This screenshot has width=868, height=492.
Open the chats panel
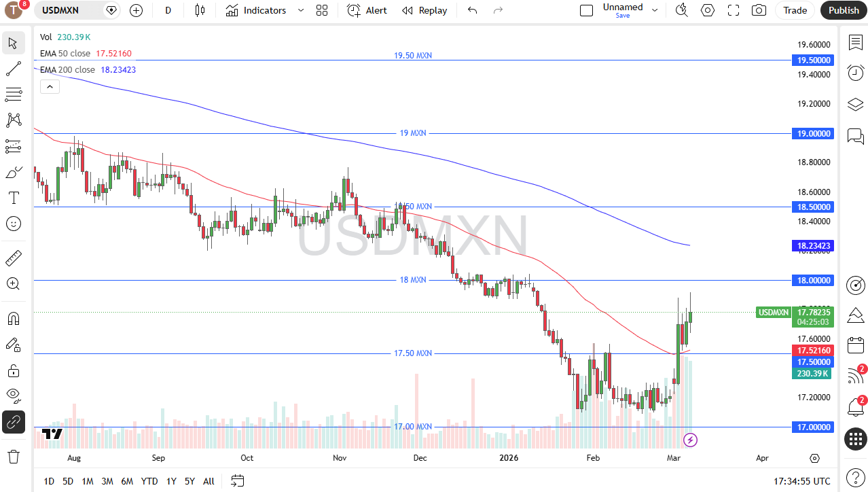pyautogui.click(x=855, y=136)
